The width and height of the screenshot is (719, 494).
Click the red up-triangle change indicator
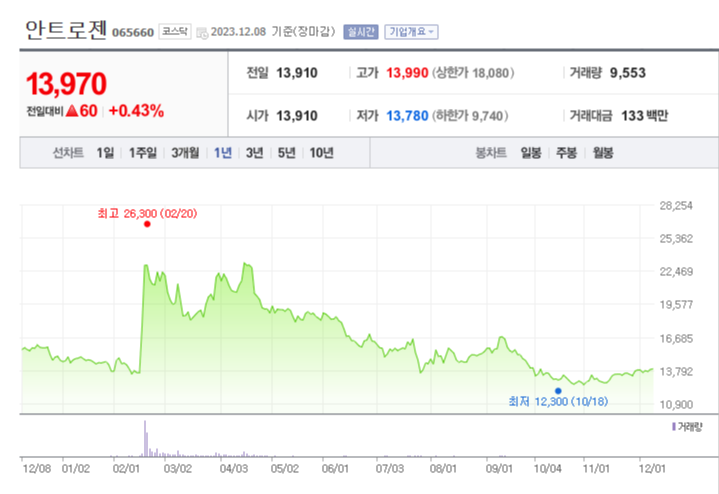click(x=72, y=111)
